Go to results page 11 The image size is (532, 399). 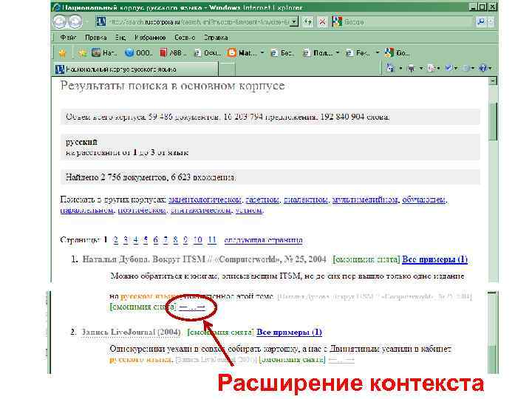coord(212,240)
